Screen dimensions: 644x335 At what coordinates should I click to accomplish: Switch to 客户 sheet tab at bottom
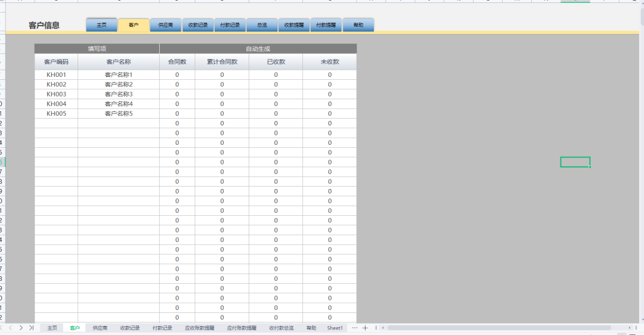75,328
